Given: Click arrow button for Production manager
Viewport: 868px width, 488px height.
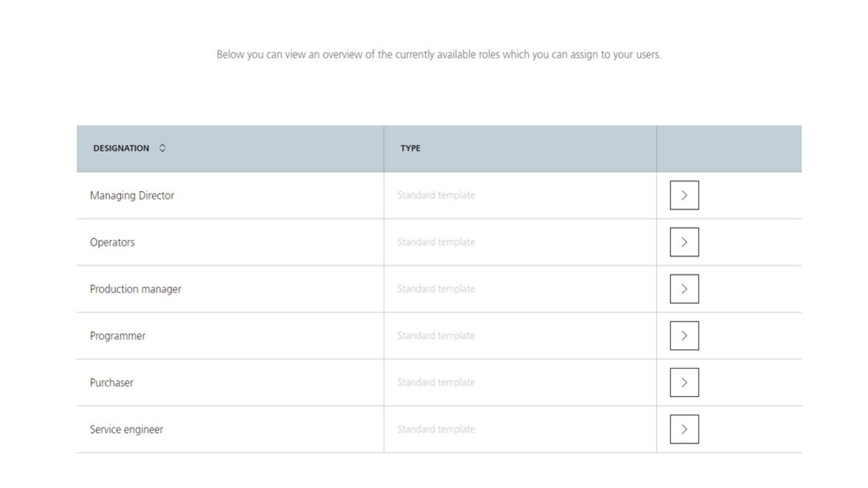Looking at the screenshot, I should pos(684,289).
